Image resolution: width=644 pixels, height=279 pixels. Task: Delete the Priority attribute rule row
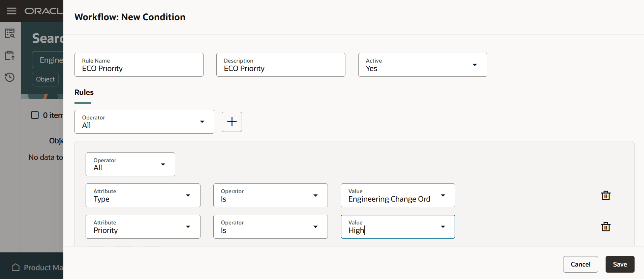coord(606,227)
